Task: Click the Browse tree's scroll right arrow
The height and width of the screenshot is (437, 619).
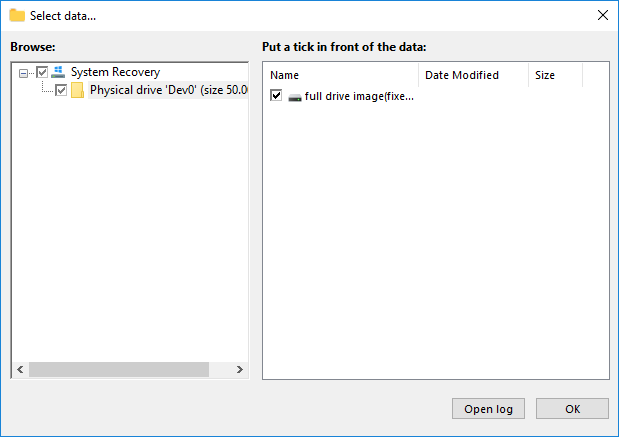Action: point(239,370)
